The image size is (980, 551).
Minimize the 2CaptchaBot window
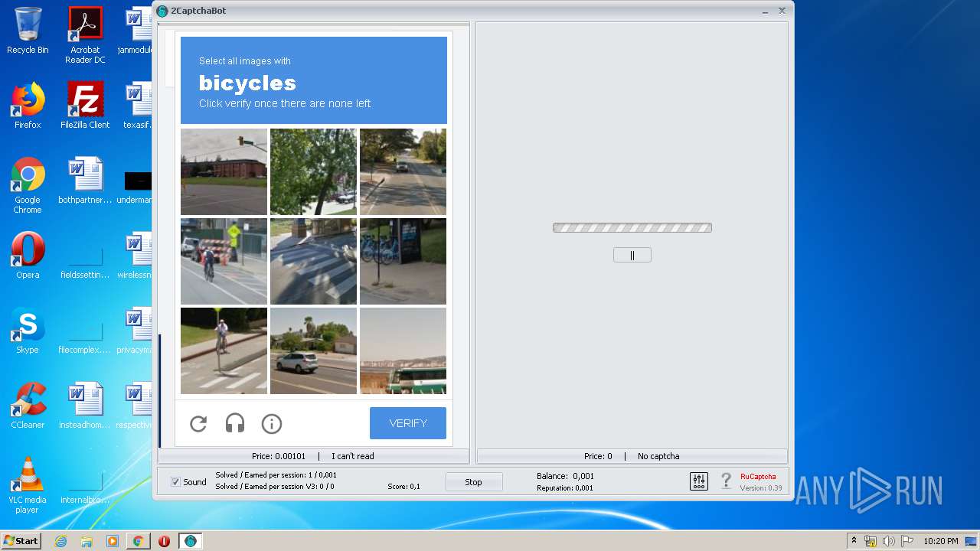[x=766, y=11]
